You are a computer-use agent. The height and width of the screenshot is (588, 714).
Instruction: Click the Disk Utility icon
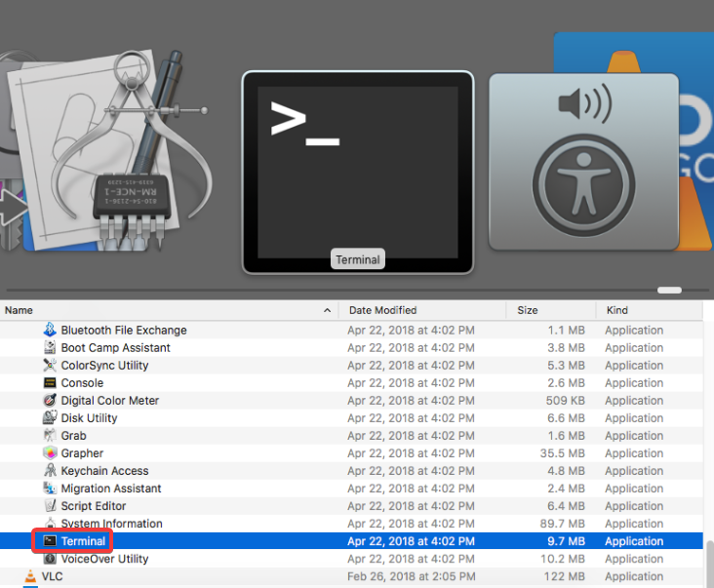50,417
